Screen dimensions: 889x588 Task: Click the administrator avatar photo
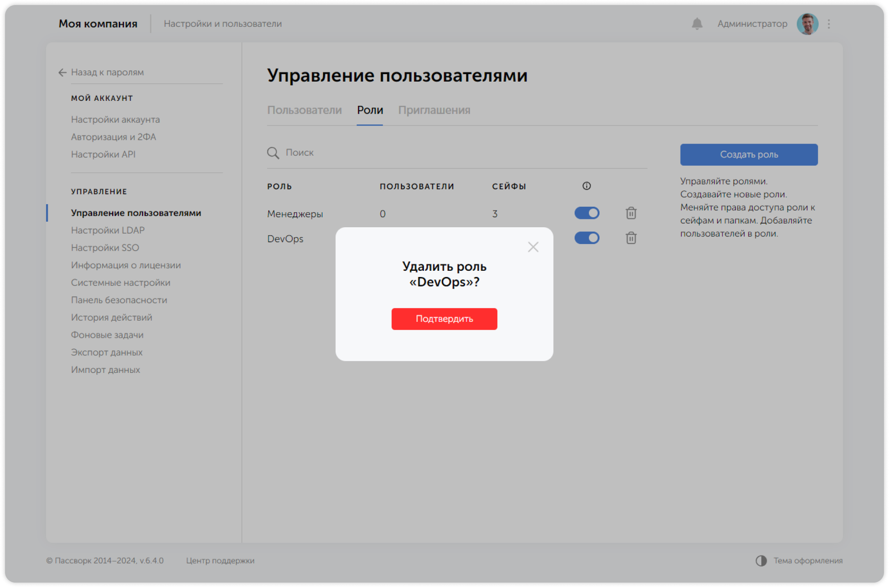click(x=807, y=24)
